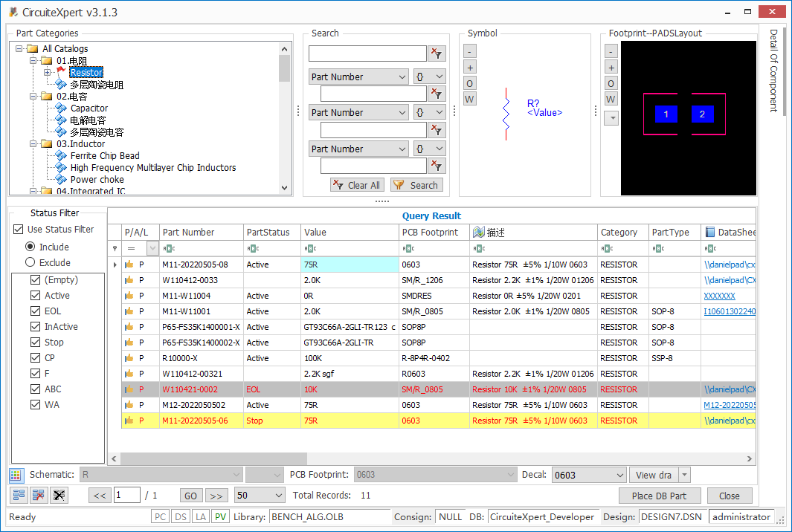Click Footprint panel W button
This screenshot has width=792, height=532.
(611, 99)
